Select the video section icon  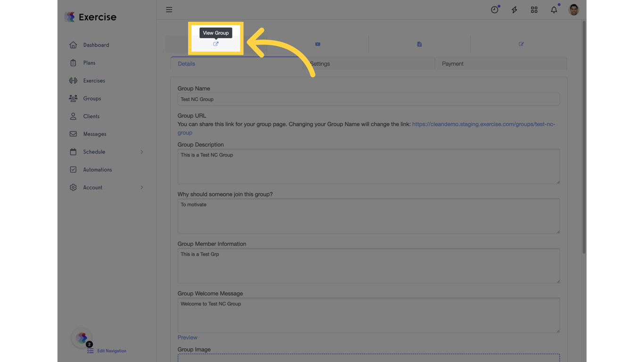click(x=317, y=43)
